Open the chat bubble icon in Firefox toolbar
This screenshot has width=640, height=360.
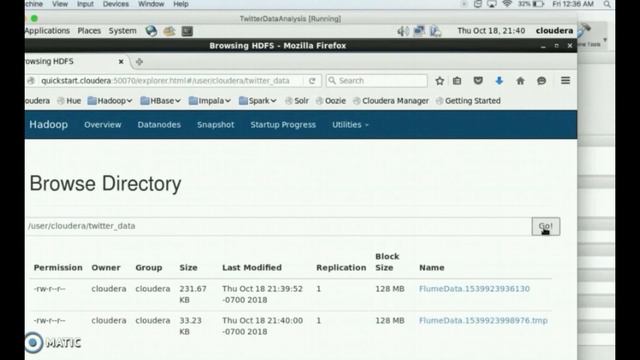tap(541, 81)
